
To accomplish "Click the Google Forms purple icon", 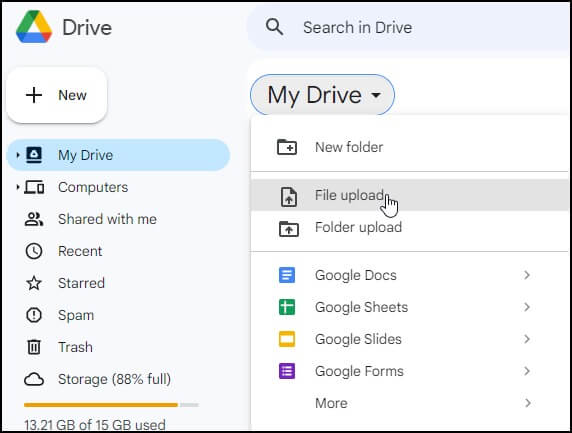I will (287, 371).
